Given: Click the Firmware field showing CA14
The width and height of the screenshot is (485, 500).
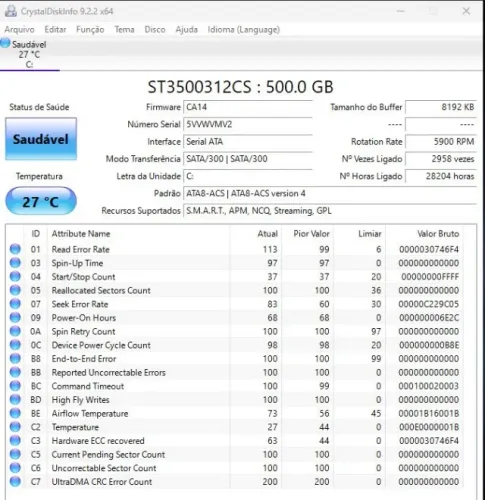Looking at the screenshot, I should [x=248, y=107].
